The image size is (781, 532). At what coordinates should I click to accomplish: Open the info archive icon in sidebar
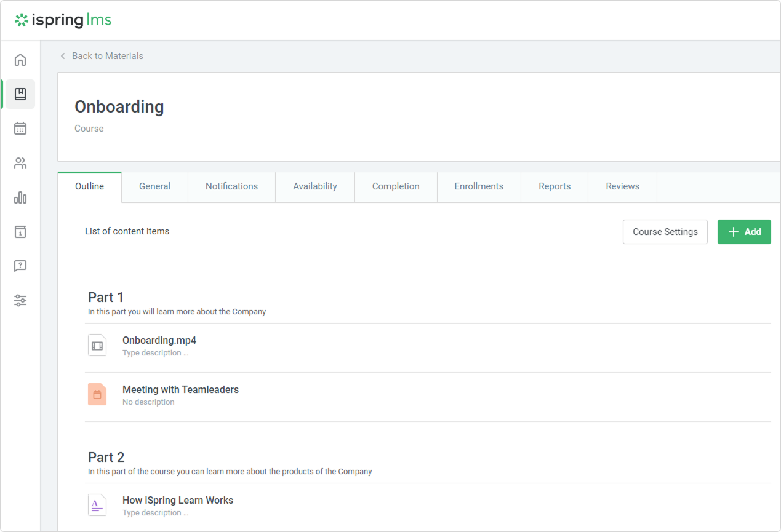(x=20, y=232)
